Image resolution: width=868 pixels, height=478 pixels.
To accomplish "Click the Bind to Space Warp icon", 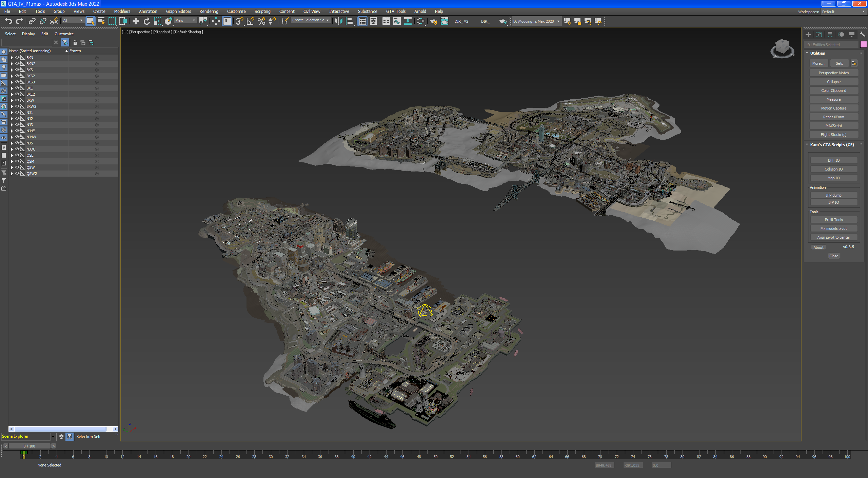I will pos(54,21).
